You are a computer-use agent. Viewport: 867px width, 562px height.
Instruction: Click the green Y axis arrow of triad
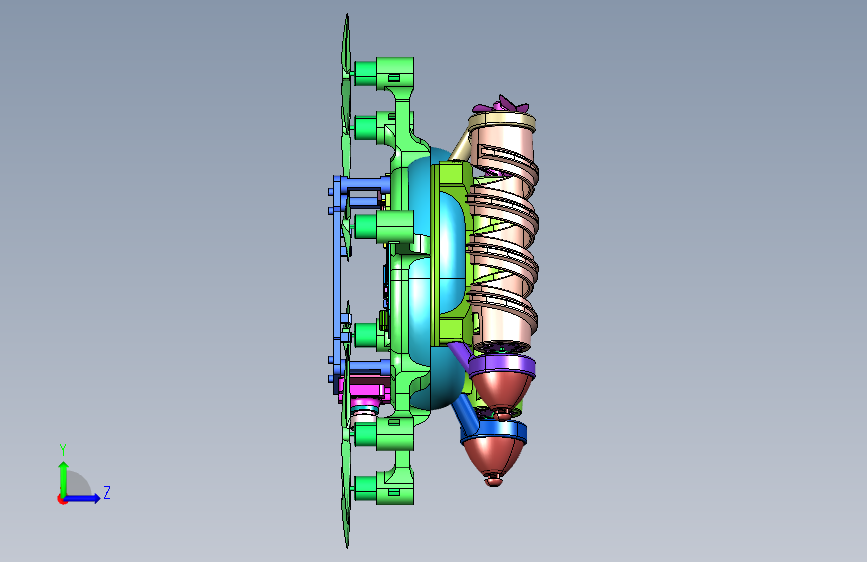click(64, 478)
